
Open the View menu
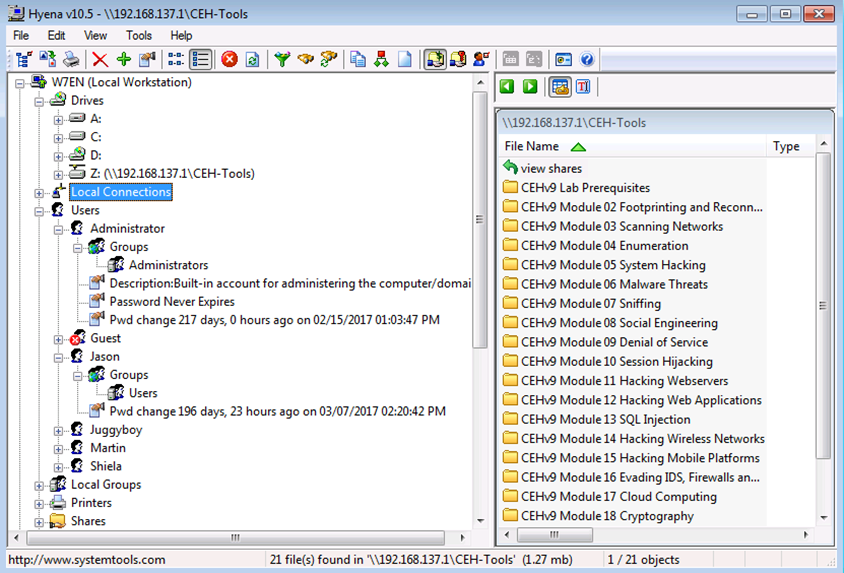[x=95, y=36]
